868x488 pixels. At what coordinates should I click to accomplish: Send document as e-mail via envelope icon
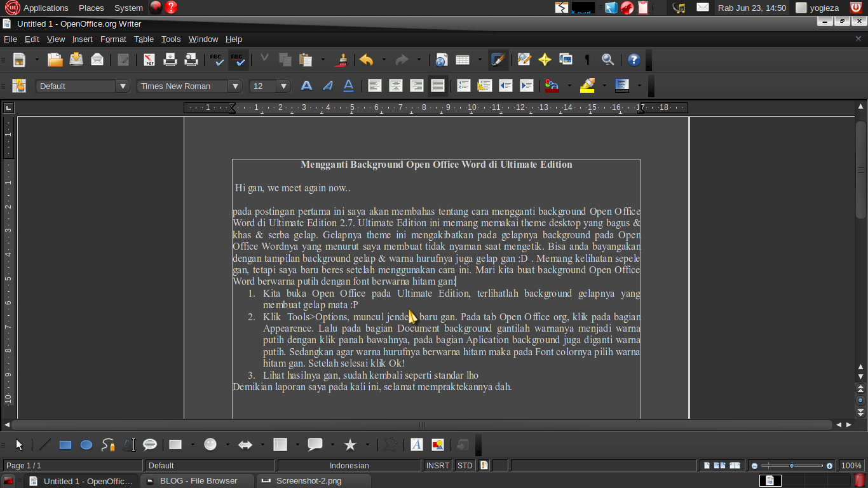pyautogui.click(x=97, y=60)
